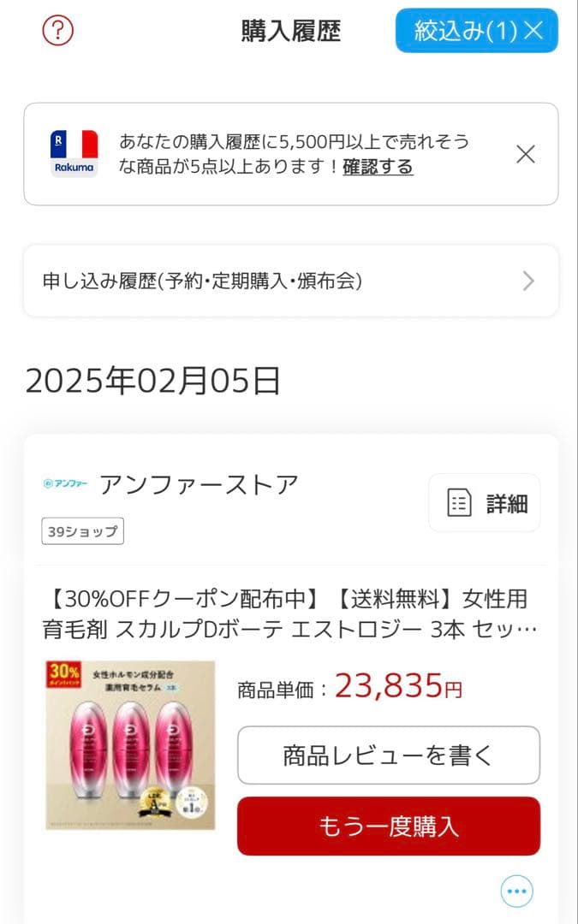Image resolution: width=578 pixels, height=924 pixels.
Task: Select the 購入履歴 header tab
Action: [x=289, y=30]
